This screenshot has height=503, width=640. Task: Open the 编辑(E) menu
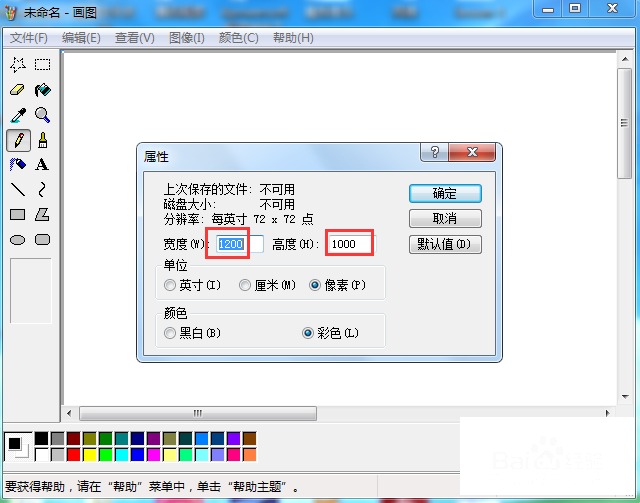point(81,38)
